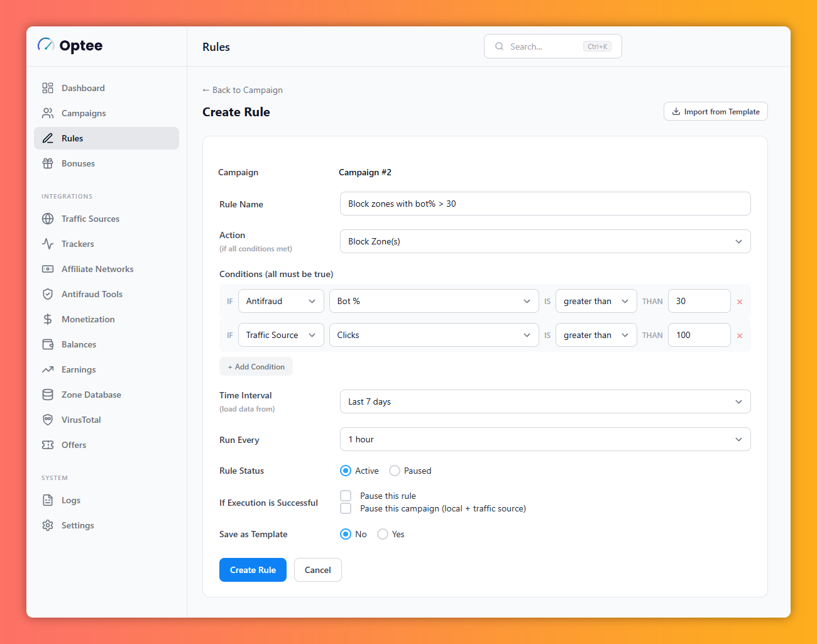The image size is (817, 644).
Task: Select Paused rule status
Action: (395, 471)
